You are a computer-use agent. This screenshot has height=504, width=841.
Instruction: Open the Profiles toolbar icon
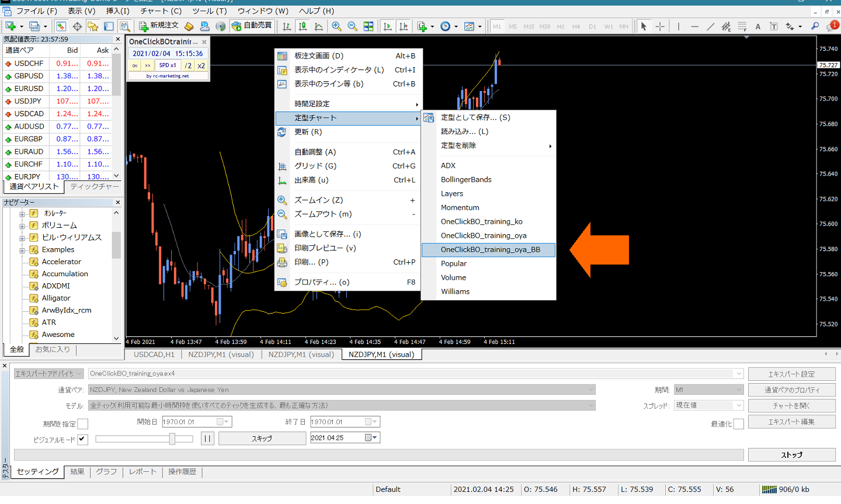(34, 26)
